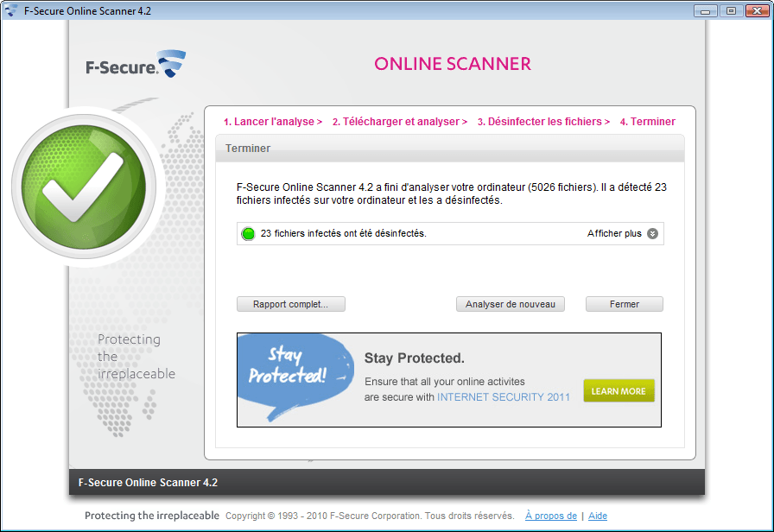Close the window with the red X button

pos(758,10)
